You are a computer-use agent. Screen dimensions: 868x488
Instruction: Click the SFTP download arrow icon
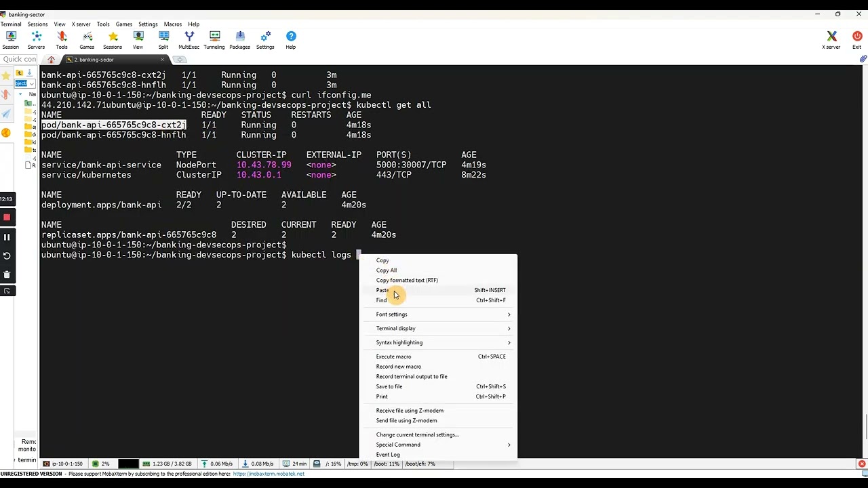(30, 73)
